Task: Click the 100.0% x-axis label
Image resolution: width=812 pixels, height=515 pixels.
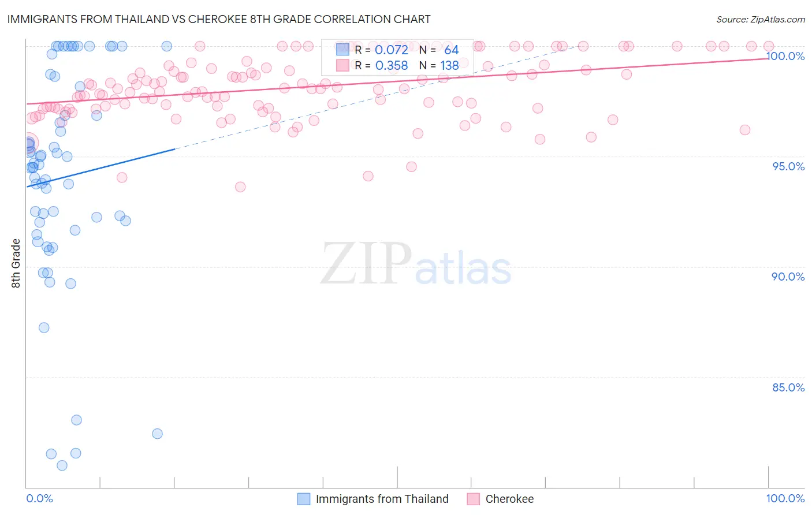Action: [x=785, y=498]
